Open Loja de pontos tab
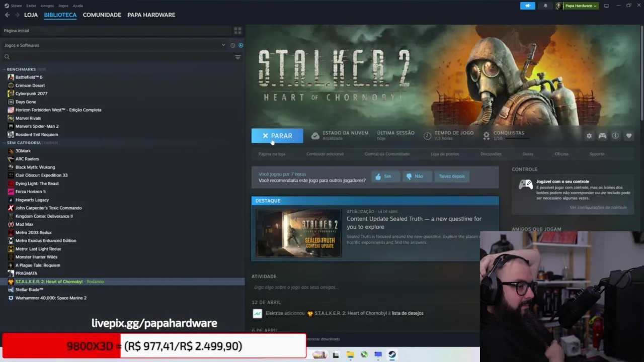This screenshot has width=644, height=362. 445,154
